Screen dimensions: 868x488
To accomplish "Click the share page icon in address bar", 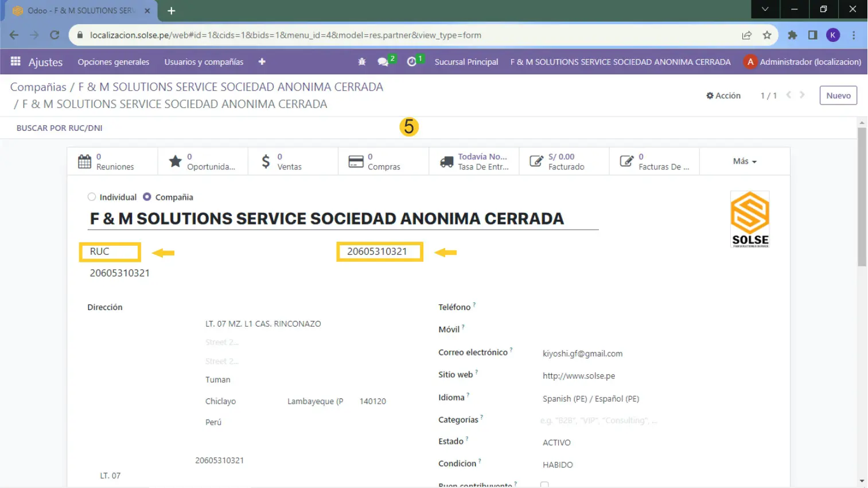I will tap(746, 35).
